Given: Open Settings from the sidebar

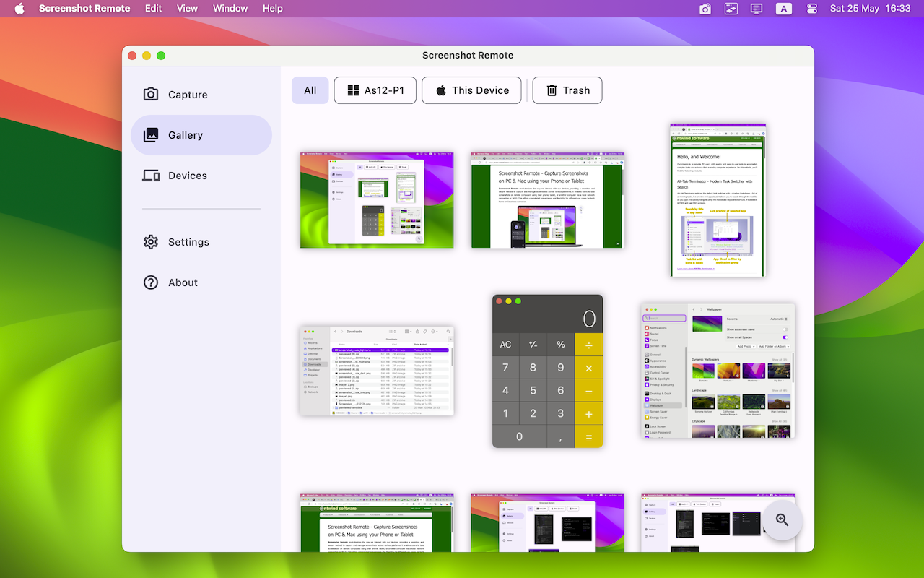Looking at the screenshot, I should pos(189,241).
